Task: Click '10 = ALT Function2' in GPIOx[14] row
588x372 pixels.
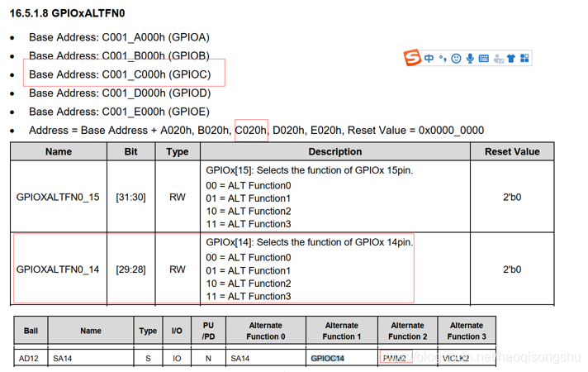Action: 249,284
